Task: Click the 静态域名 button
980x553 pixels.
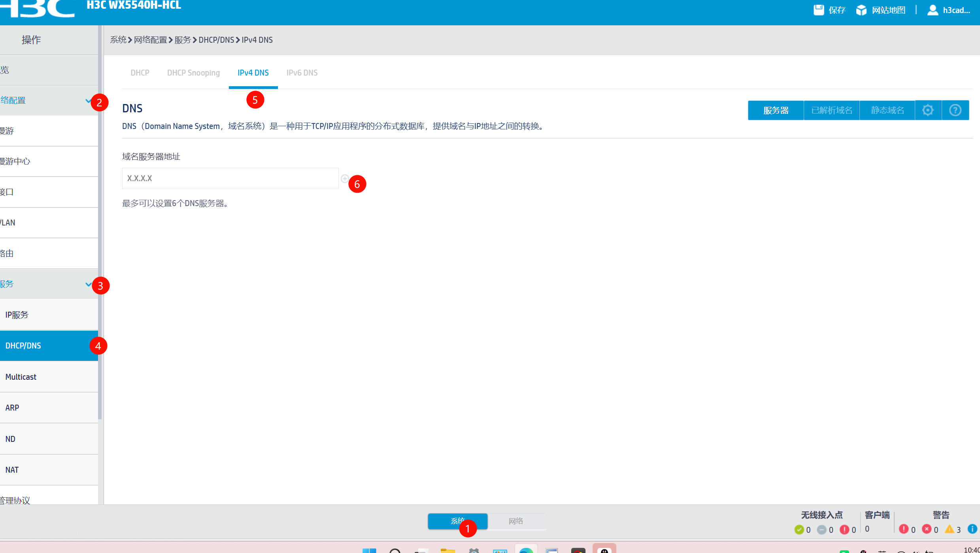Action: coord(887,110)
